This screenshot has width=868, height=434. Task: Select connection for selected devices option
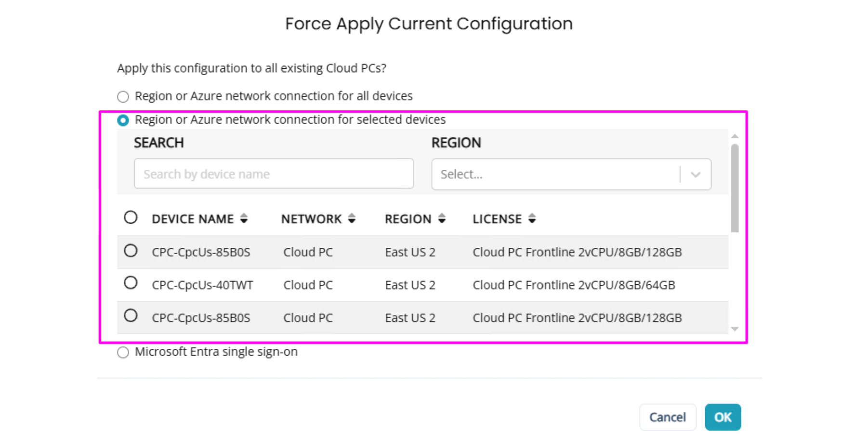123,120
